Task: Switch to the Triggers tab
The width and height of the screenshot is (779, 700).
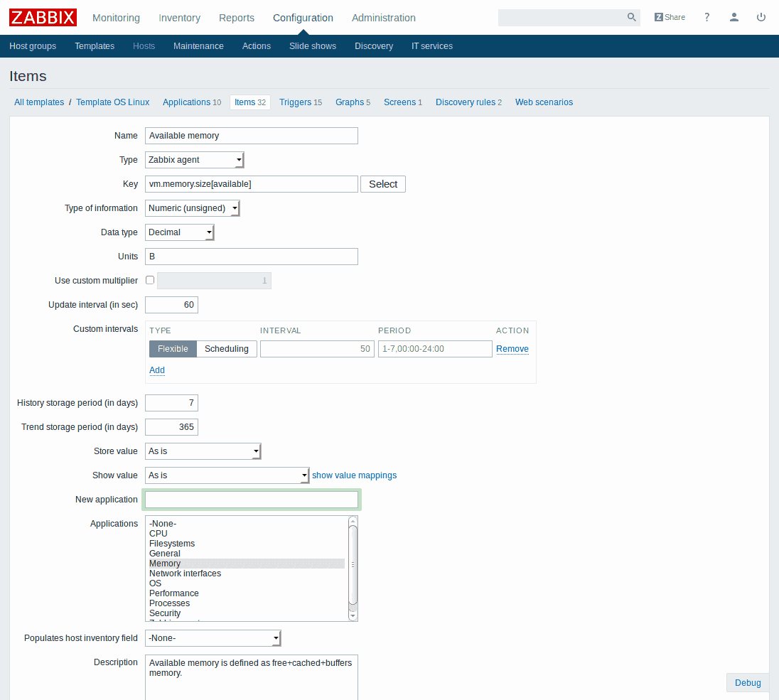Action: [300, 102]
